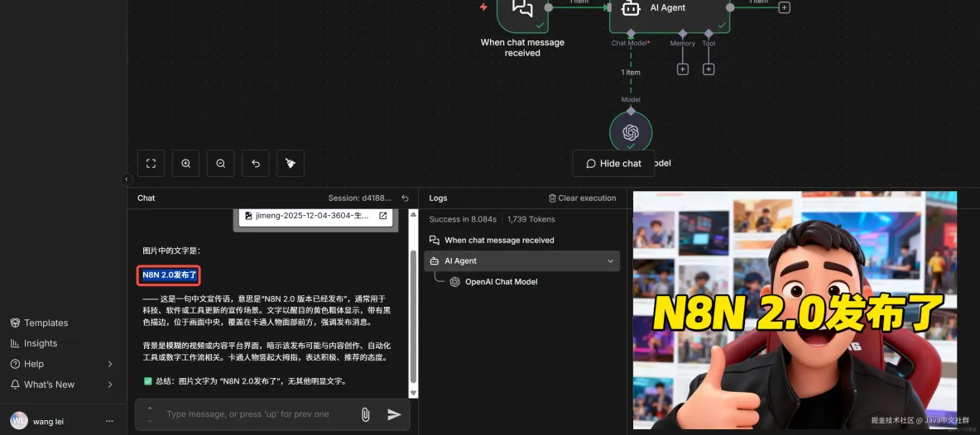The width and height of the screenshot is (980, 435).
Task: Open the AI Agent node on canvas
Action: point(670,12)
